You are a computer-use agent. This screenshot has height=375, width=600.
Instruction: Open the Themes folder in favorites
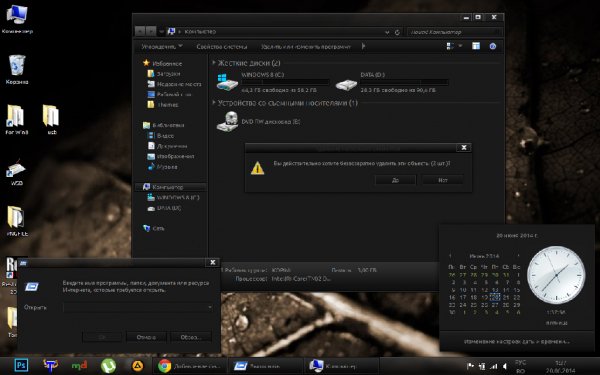(168, 104)
